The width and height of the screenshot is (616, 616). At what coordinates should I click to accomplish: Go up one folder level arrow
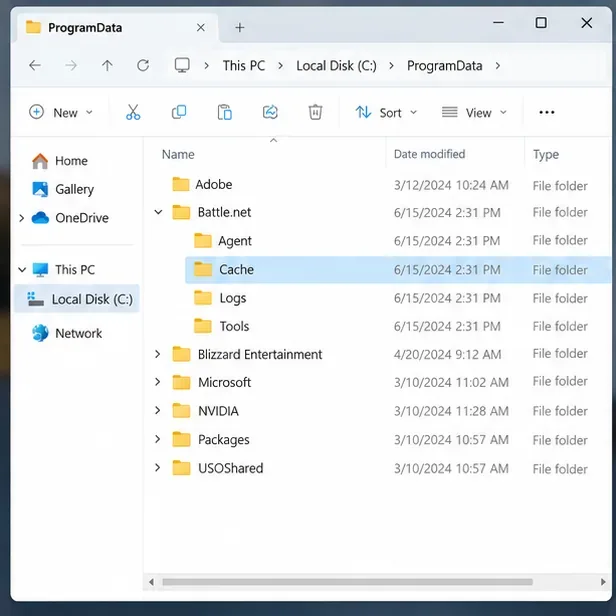107,65
